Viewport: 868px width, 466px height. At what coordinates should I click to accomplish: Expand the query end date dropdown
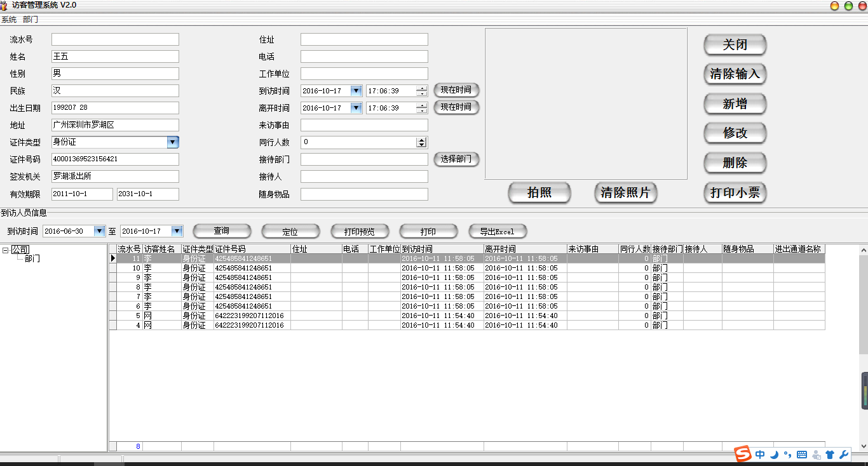coord(177,231)
